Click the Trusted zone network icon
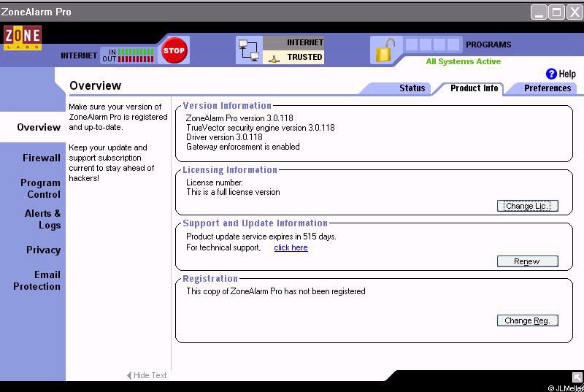Image resolution: width=584 pixels, height=392 pixels. click(274, 58)
